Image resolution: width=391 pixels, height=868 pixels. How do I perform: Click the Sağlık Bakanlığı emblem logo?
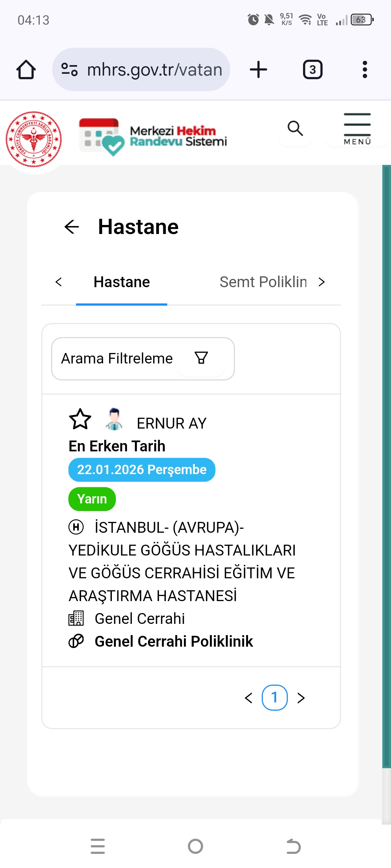tap(34, 139)
